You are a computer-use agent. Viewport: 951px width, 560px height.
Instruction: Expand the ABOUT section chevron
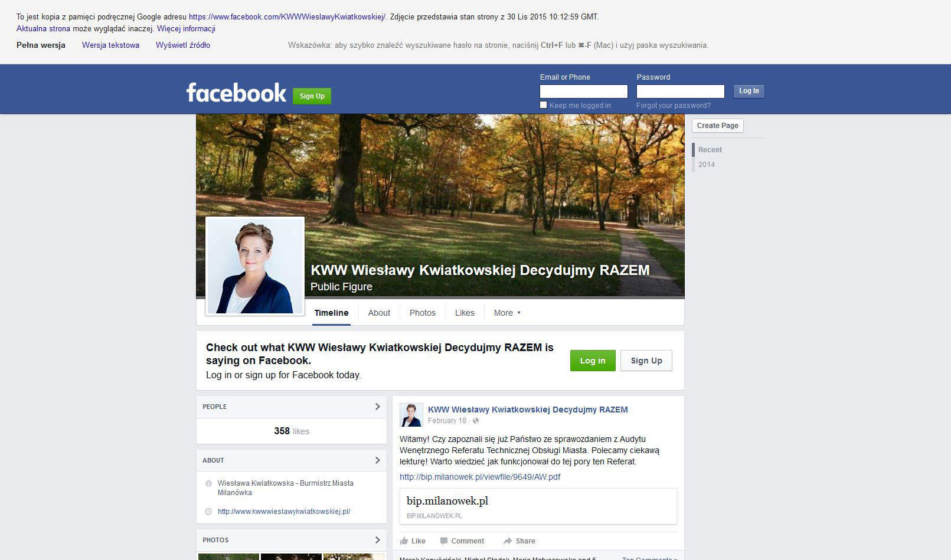point(378,460)
